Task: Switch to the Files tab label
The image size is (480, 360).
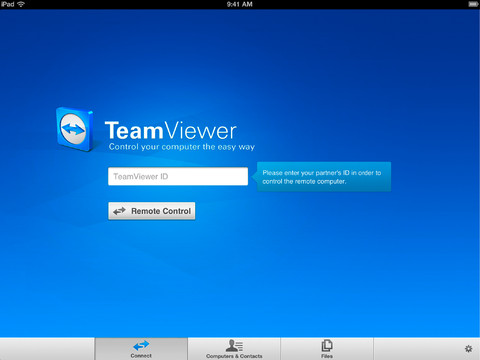Action: click(x=327, y=356)
